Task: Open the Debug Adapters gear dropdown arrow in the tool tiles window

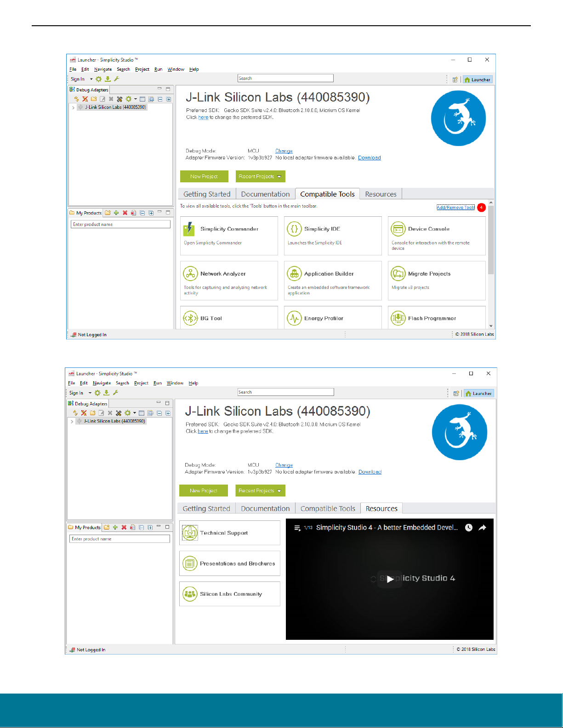Action: (x=135, y=99)
